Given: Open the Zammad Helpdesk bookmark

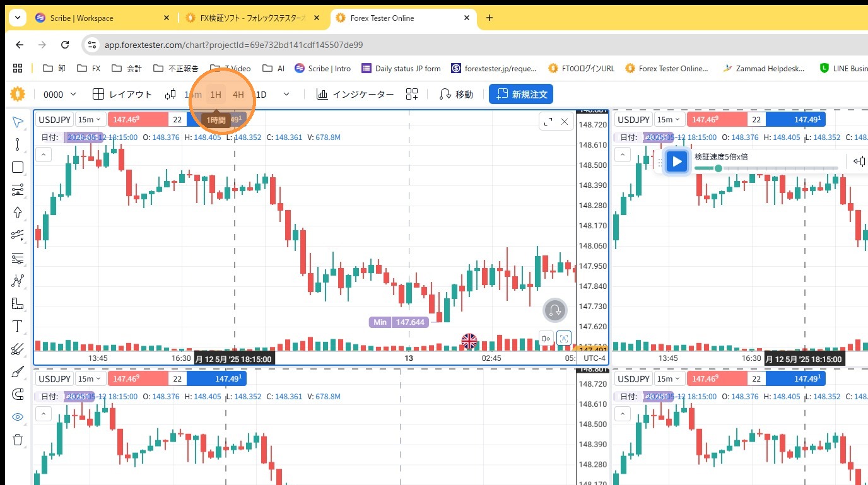Looking at the screenshot, I should point(764,68).
